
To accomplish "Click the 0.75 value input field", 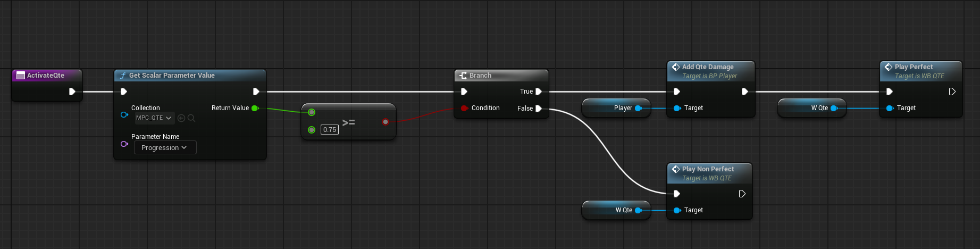I will click(330, 130).
